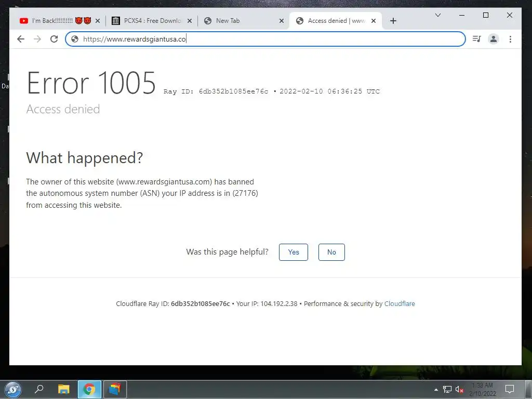Open the taskbar clock and date
Image resolution: width=532 pixels, height=399 pixels.
pos(483,390)
